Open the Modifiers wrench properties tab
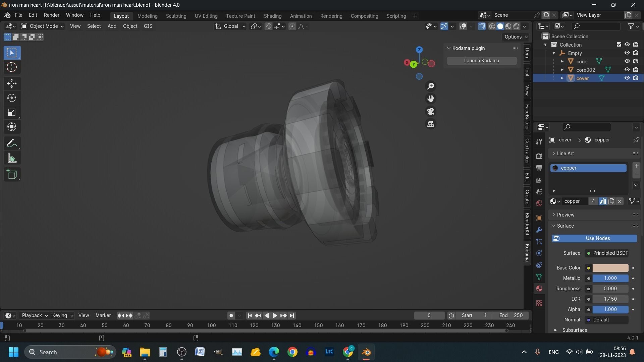Viewport: 644px width, 362px height. tap(539, 230)
